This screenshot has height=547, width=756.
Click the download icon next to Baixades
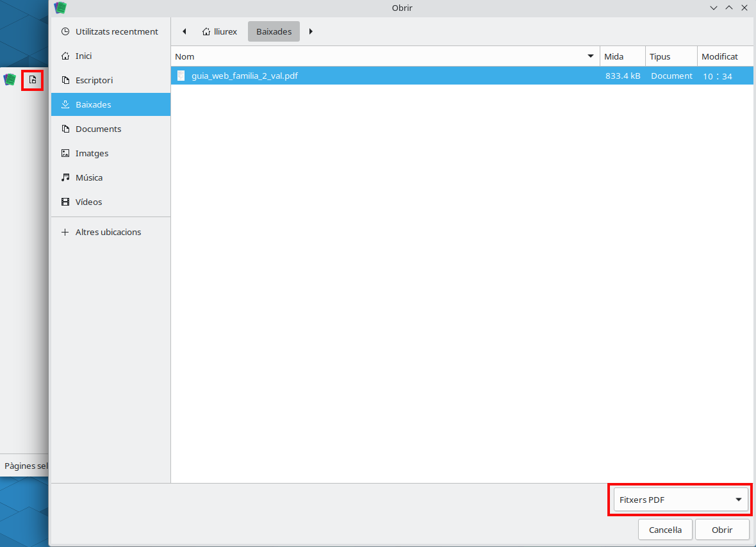65,104
